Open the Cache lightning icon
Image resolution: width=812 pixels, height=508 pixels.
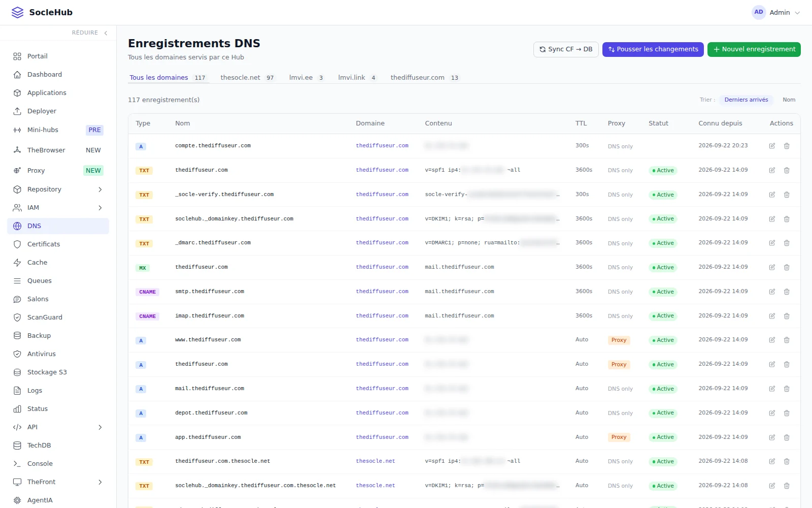(17, 263)
